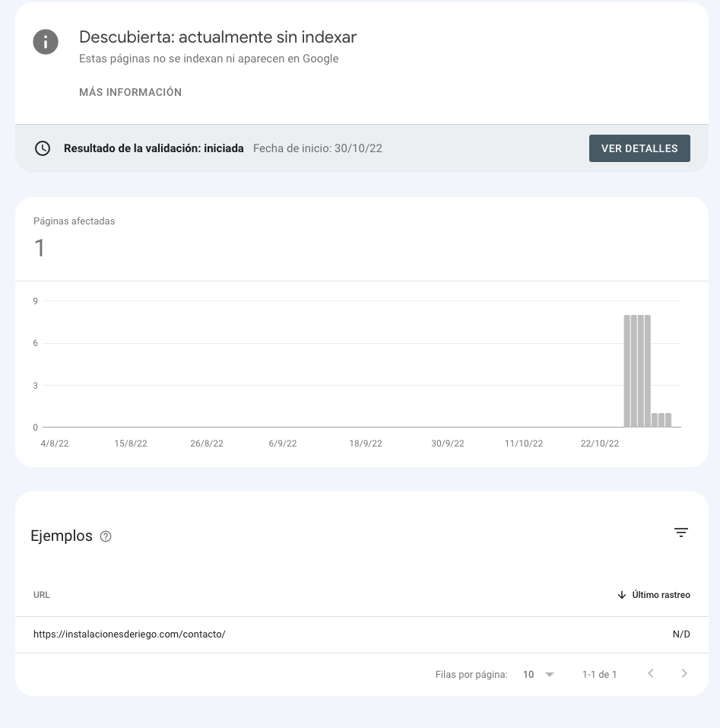The height and width of the screenshot is (728, 720).
Task: Go to next page chevron
Action: pos(684,674)
